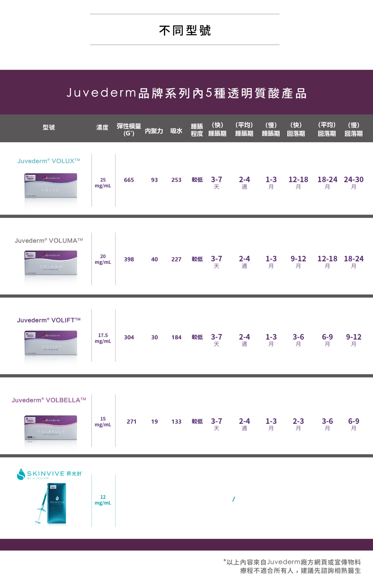
Task: Click the 不同型號 section heading
Action: click(185, 30)
